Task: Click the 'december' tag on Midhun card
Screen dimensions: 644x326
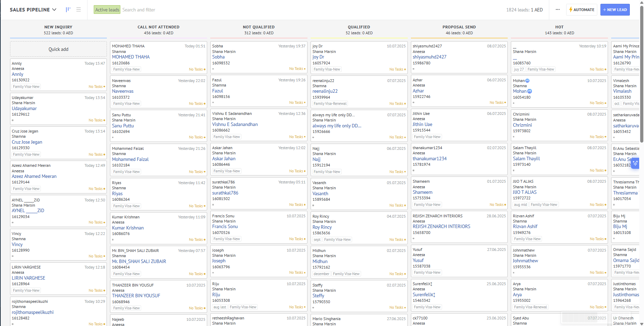Action: [321, 274]
